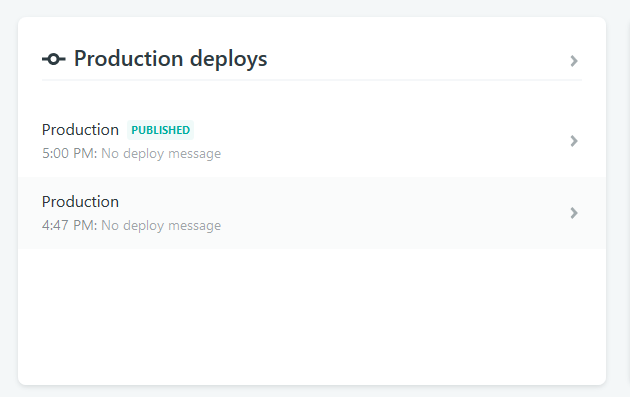This screenshot has height=397, width=630.
Task: Select the PUBLISHED status badge
Action: click(x=160, y=130)
